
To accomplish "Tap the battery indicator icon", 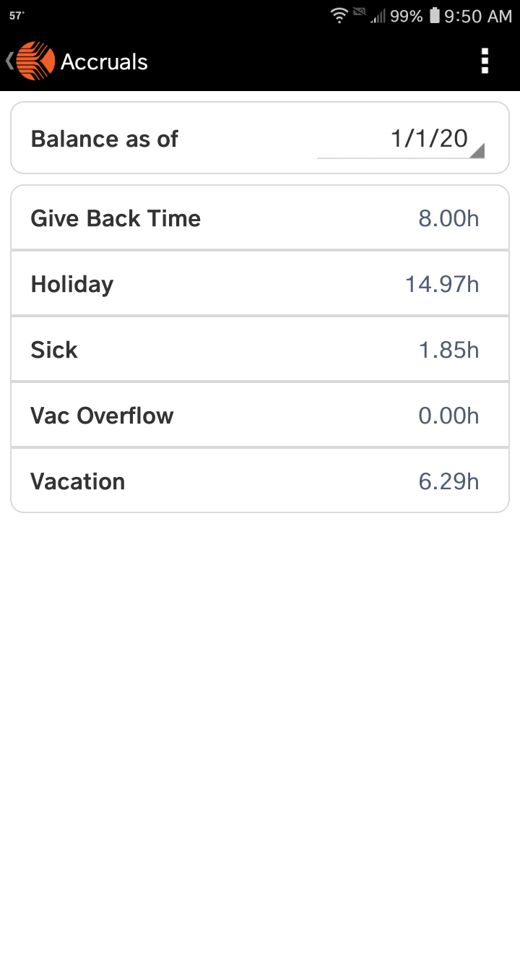I will point(434,16).
